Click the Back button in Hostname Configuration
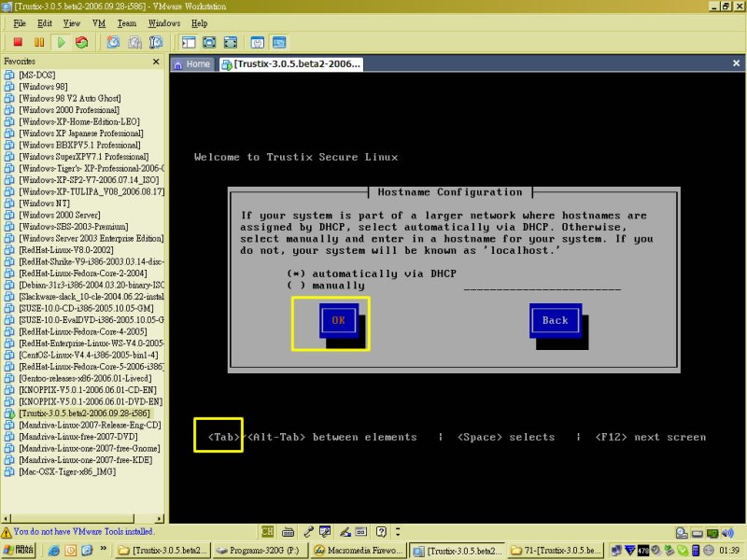747x560 pixels. tap(555, 320)
